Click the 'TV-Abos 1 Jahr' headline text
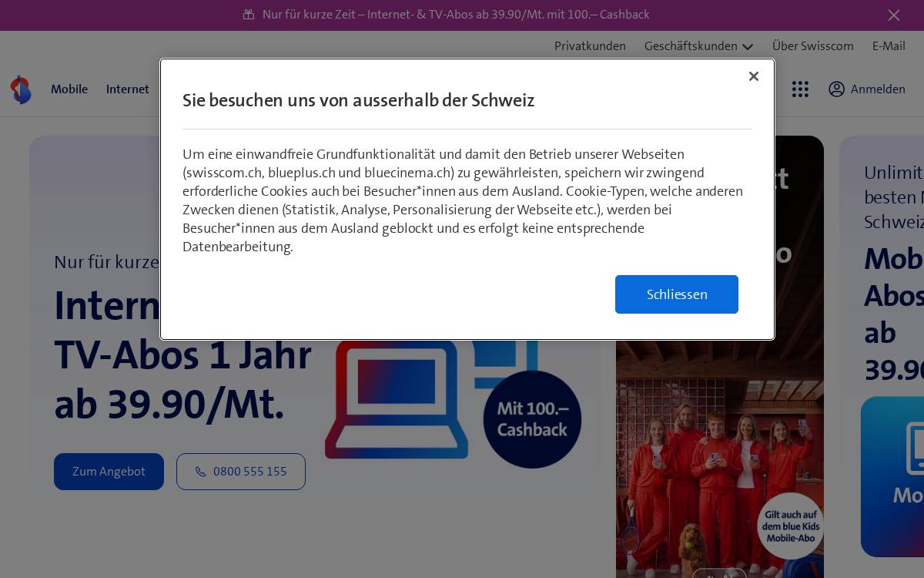 [182, 355]
